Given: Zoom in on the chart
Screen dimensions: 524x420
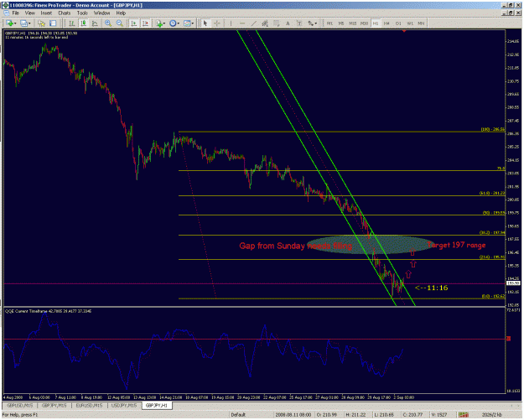Looking at the screenshot, I should tap(108, 23).
